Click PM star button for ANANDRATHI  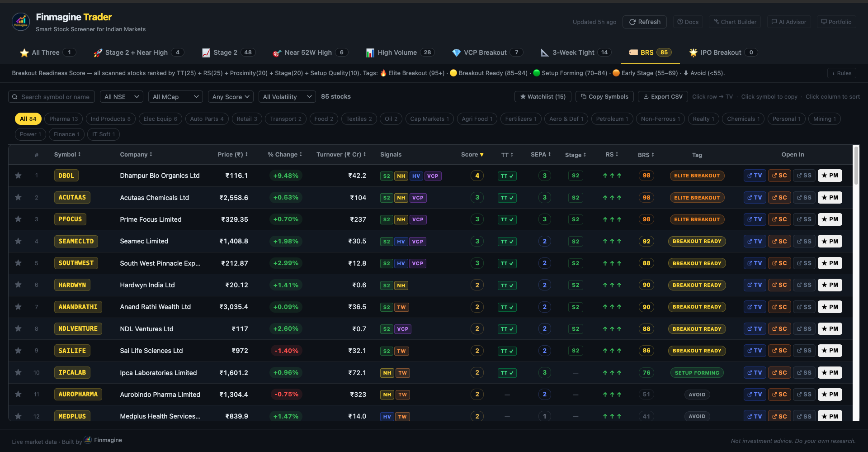[x=830, y=307]
